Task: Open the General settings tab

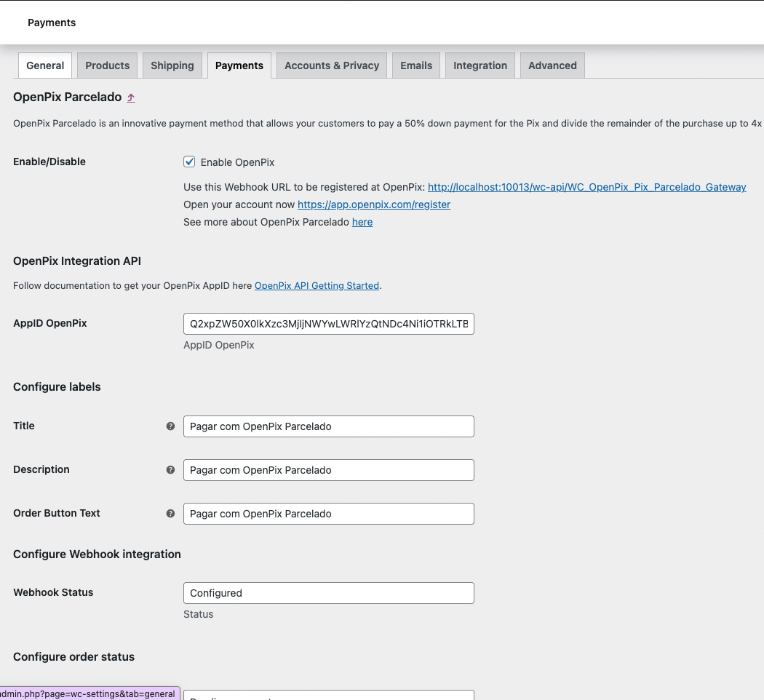Action: [45, 65]
